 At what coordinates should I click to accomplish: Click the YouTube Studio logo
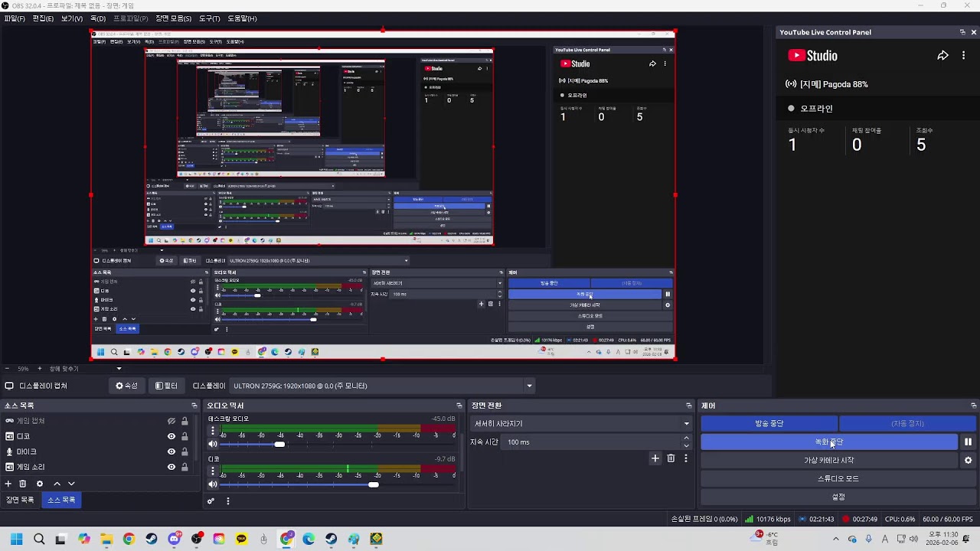pos(812,56)
